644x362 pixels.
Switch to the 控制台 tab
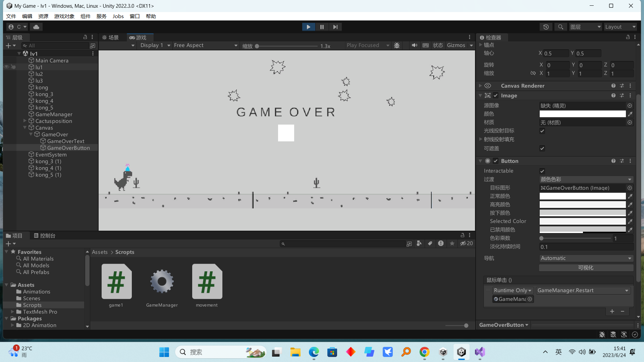pyautogui.click(x=45, y=236)
